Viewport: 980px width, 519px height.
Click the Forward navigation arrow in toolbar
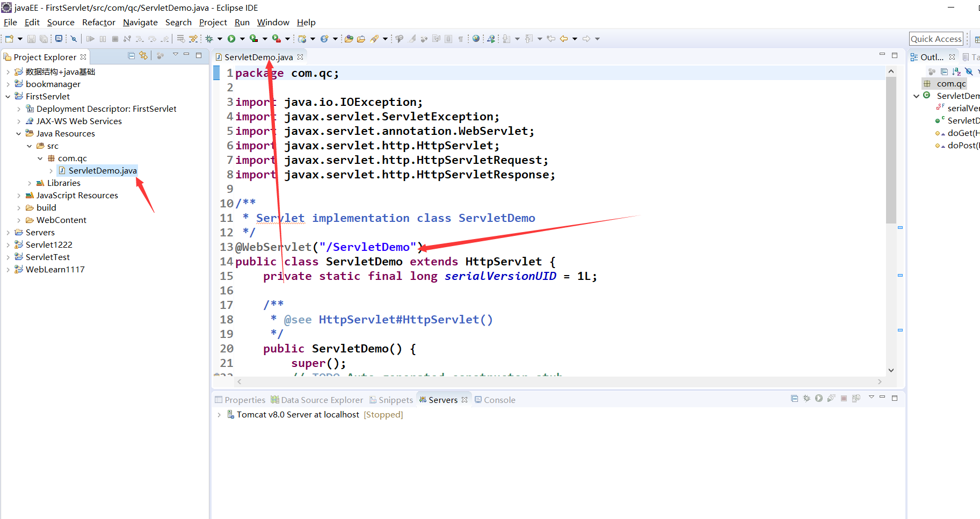(x=586, y=39)
